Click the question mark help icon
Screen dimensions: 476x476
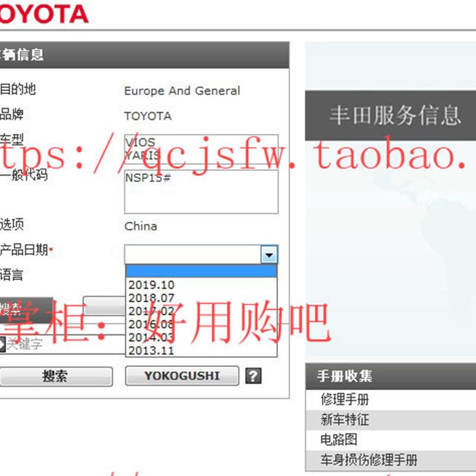(253, 376)
